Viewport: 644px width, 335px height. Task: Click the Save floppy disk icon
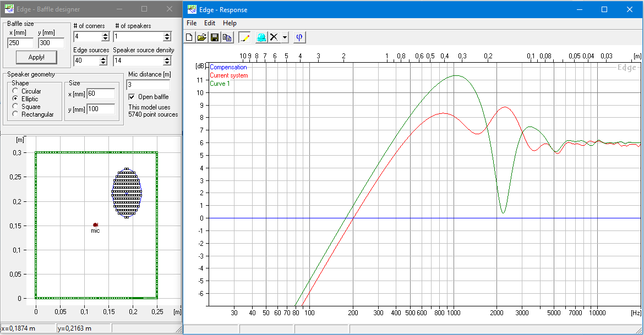coord(214,37)
